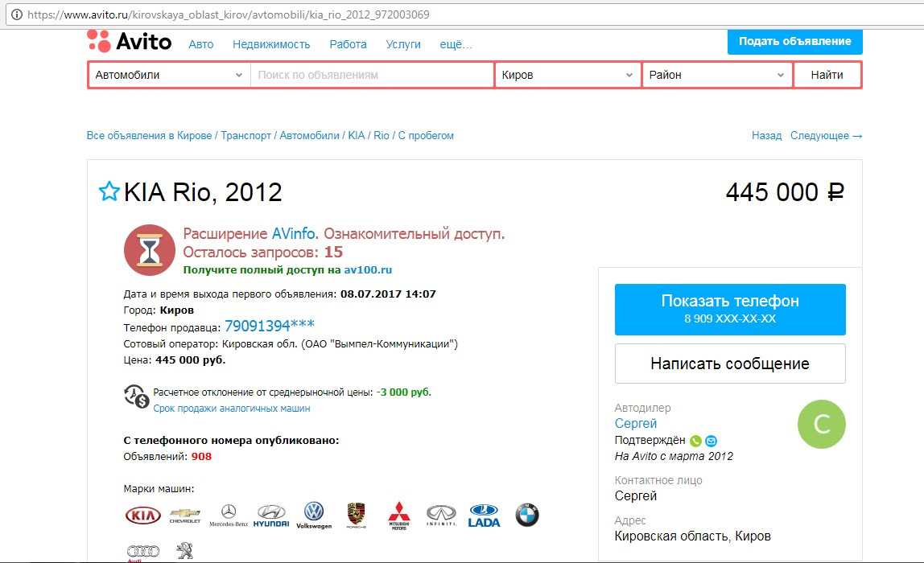Open the av100.ru link
Image resolution: width=924 pixels, height=563 pixels.
(368, 269)
